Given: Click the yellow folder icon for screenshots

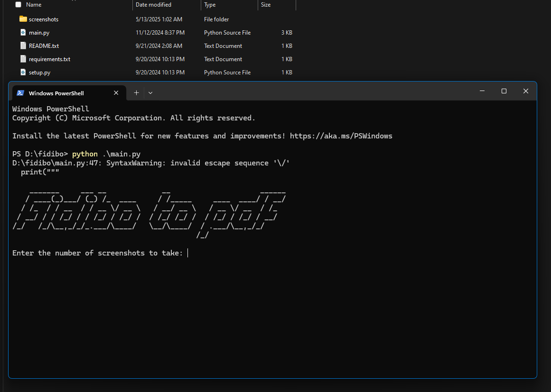Looking at the screenshot, I should pos(23,19).
